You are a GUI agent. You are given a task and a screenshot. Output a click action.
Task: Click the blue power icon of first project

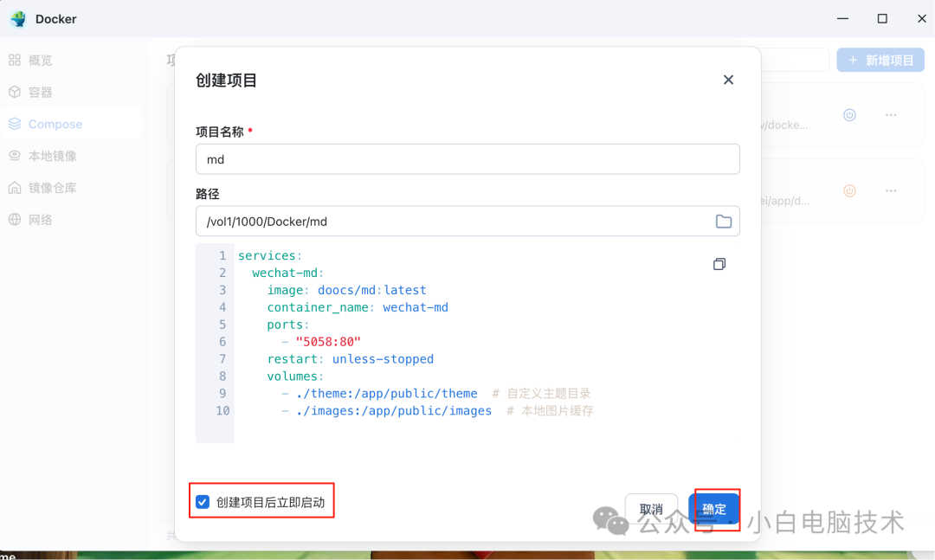pyautogui.click(x=850, y=115)
